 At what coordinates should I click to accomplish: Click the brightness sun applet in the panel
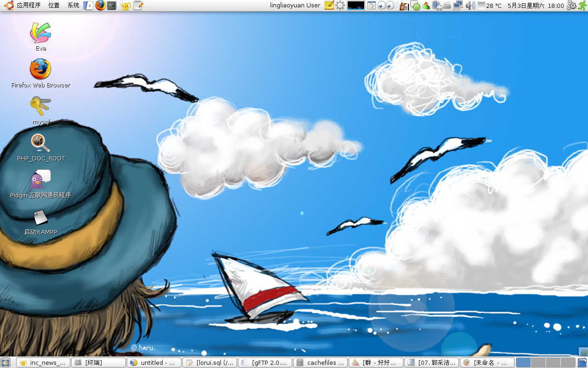340,6
